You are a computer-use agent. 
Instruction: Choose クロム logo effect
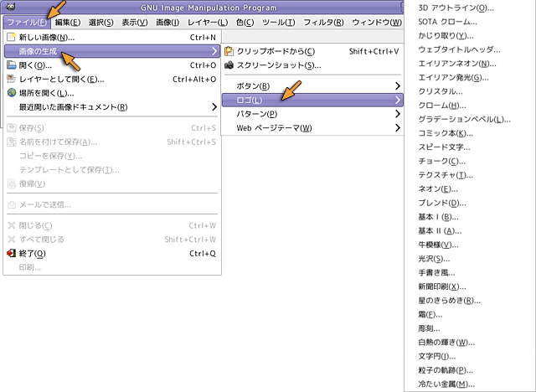point(441,105)
